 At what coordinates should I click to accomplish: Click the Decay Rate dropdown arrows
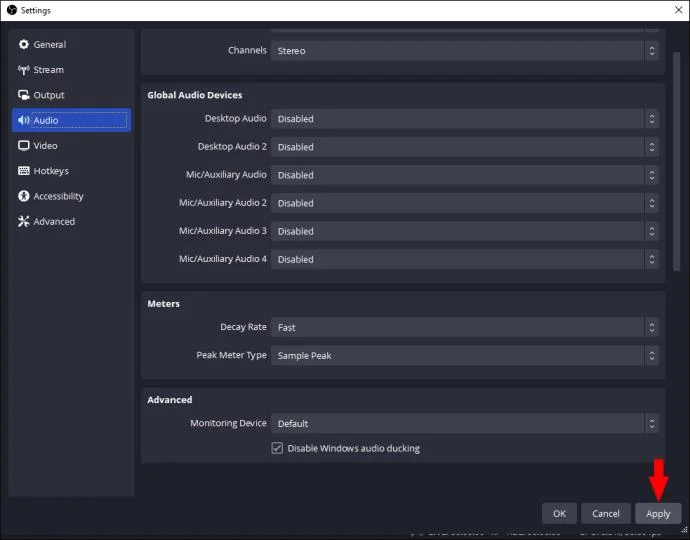652,327
